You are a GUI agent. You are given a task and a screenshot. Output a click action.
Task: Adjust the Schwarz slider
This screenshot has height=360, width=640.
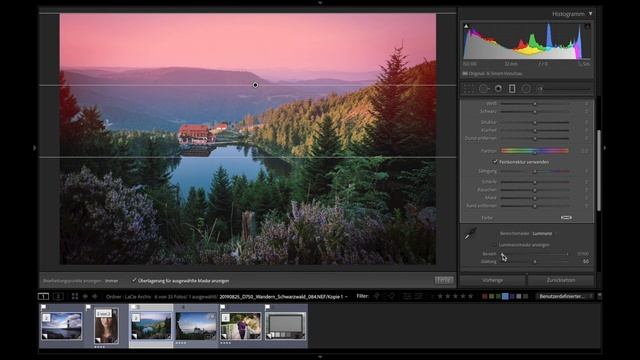[535, 111]
